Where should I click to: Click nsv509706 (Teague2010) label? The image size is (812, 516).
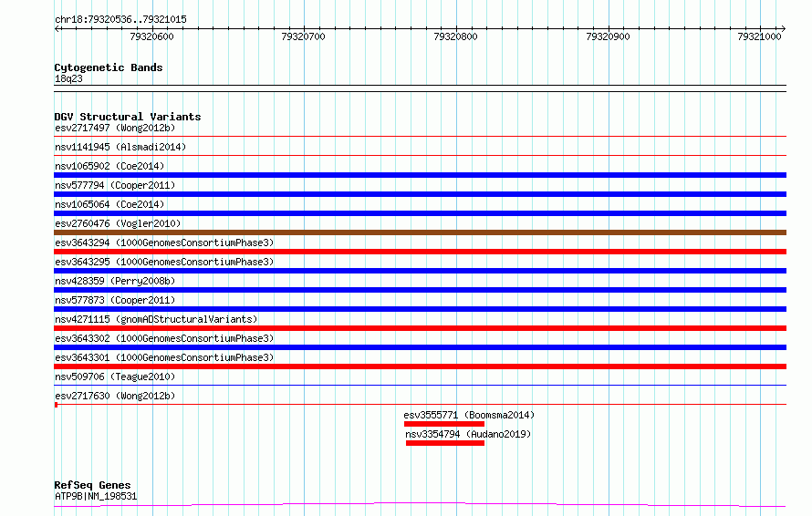[x=115, y=377]
